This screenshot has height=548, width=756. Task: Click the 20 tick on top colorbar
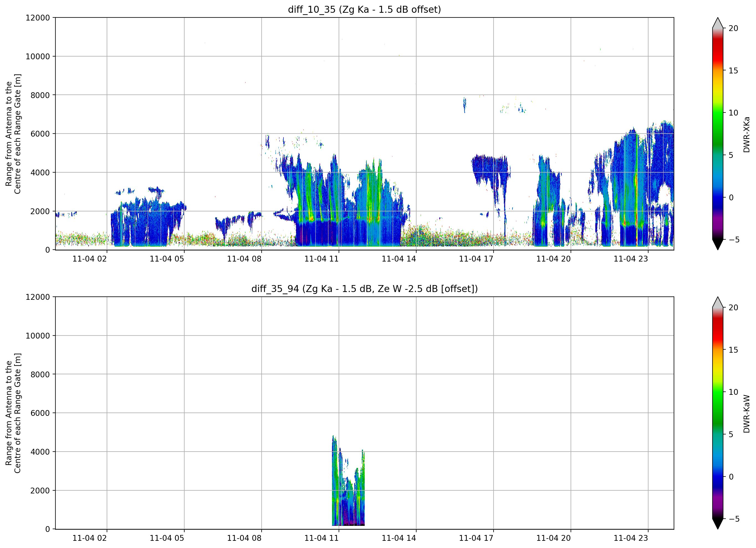click(733, 28)
